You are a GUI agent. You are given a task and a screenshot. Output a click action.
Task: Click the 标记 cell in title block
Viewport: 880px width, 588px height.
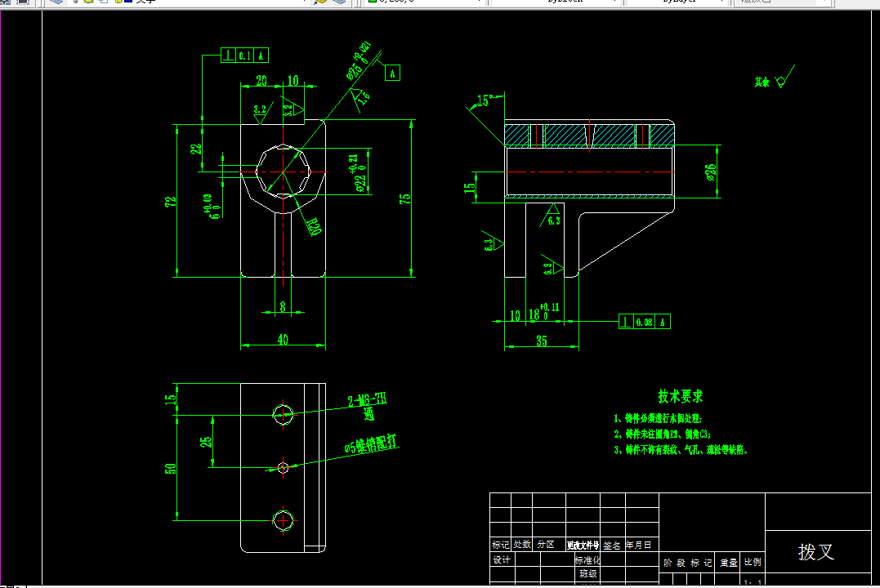tap(500, 545)
